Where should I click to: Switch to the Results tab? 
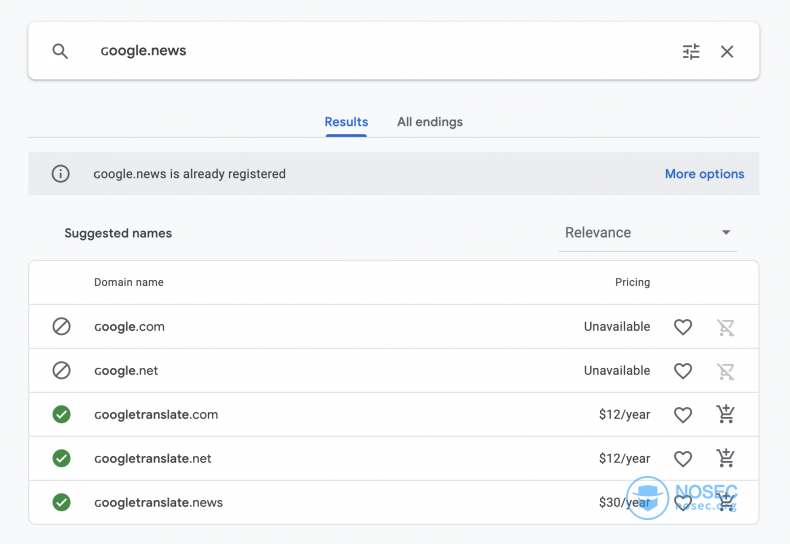click(346, 122)
